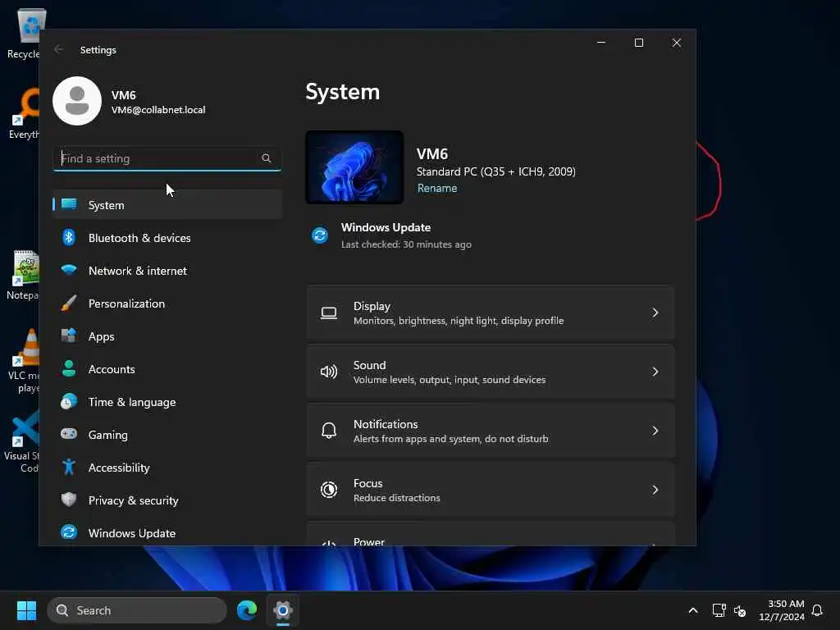Expand the Notifications settings chevron
Image resolution: width=840 pixels, height=630 pixels.
655,431
